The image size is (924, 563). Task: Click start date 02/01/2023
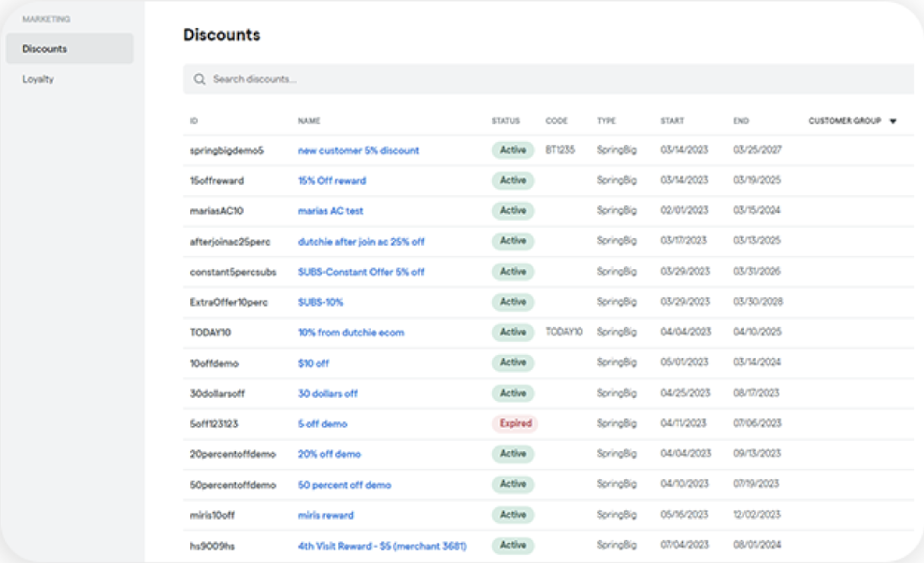(x=684, y=210)
